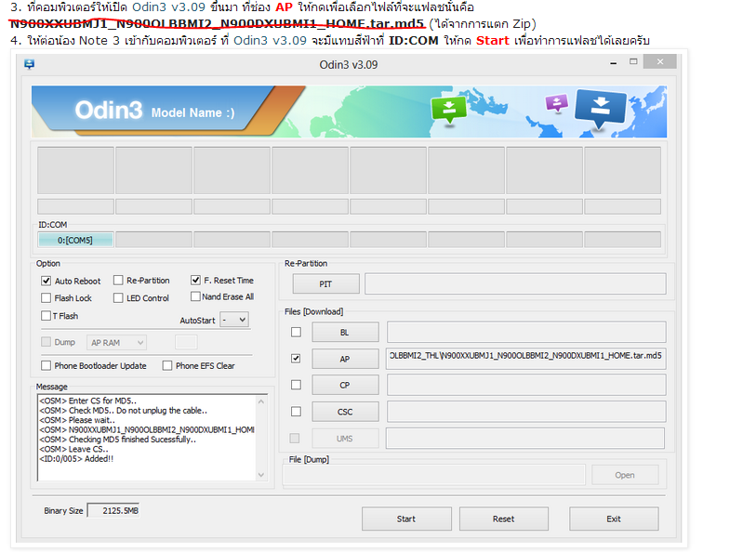Click the green download icon in banner
This screenshot has width=756, height=552.
click(449, 110)
